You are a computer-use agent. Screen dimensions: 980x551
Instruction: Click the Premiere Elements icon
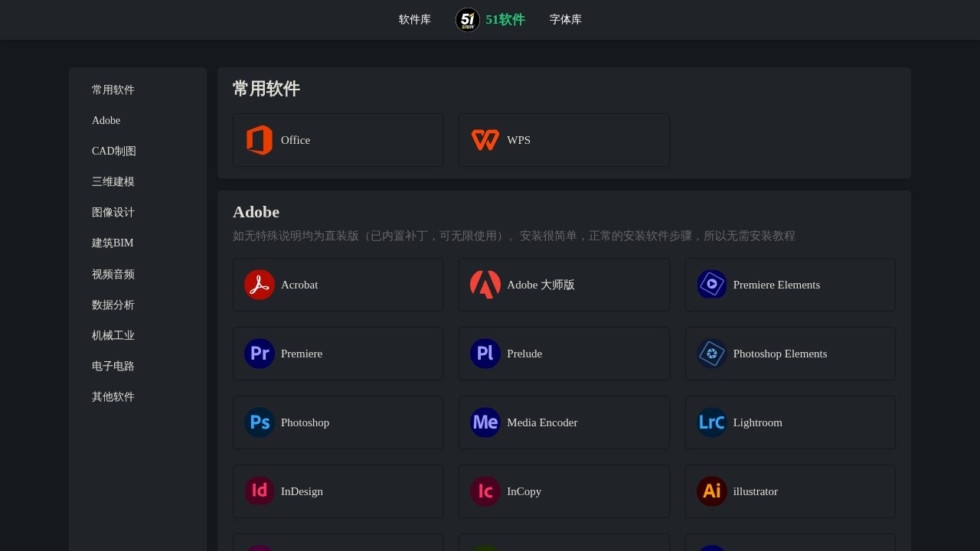tap(711, 285)
